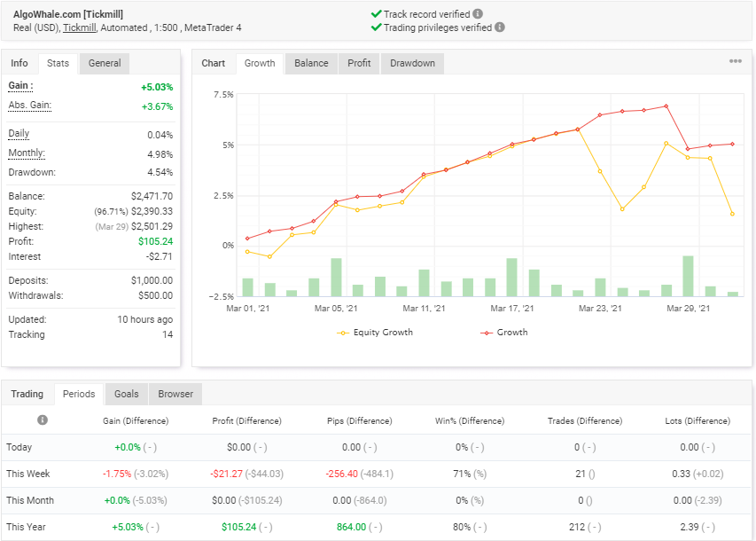Image resolution: width=756 pixels, height=541 pixels.
Task: Click the green checkmark beside Trading privileges verified
Action: [x=376, y=27]
